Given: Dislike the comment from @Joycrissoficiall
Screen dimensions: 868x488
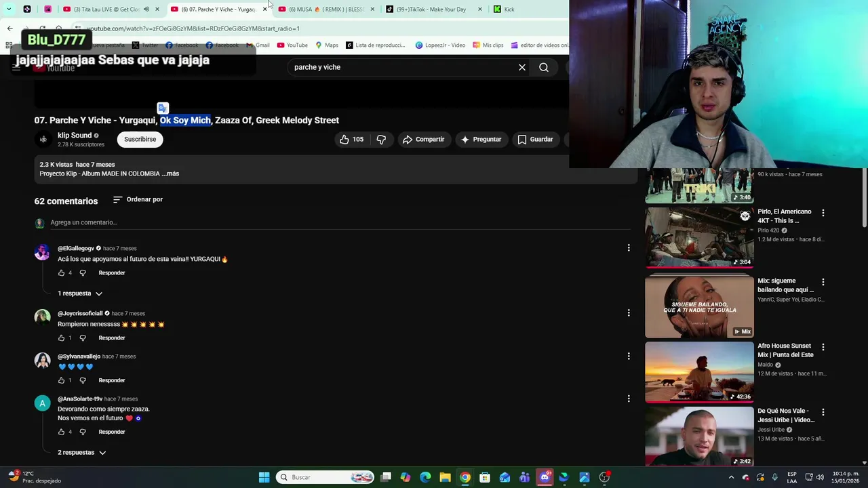Looking at the screenshot, I should tap(83, 338).
